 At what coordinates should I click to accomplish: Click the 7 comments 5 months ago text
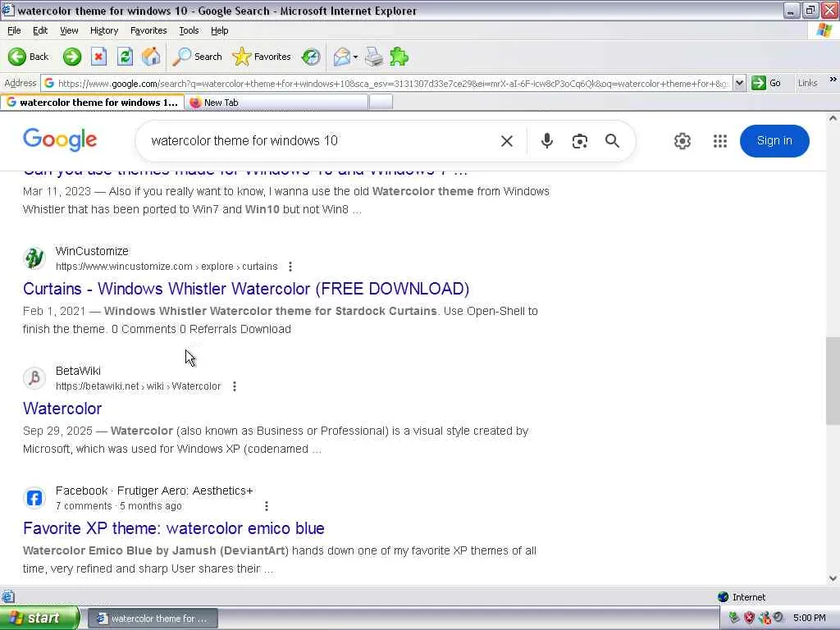[x=119, y=505]
